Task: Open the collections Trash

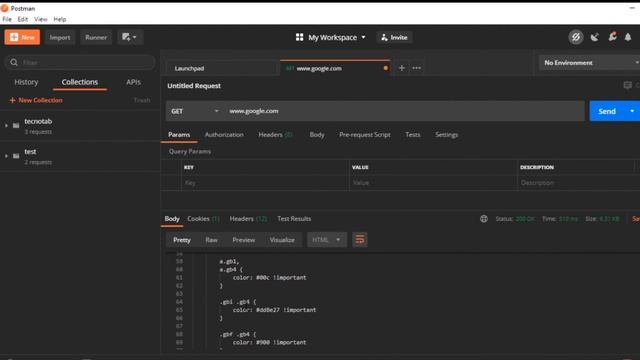Action: click(x=142, y=100)
